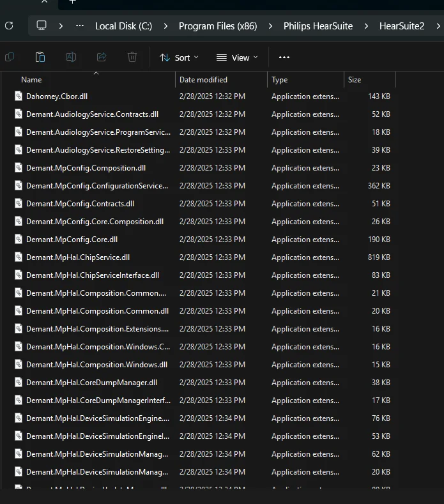Image resolution: width=444 pixels, height=504 pixels.
Task: Select Demant.MpHal.DeviceSimulationEngineI... file
Action: (98, 436)
